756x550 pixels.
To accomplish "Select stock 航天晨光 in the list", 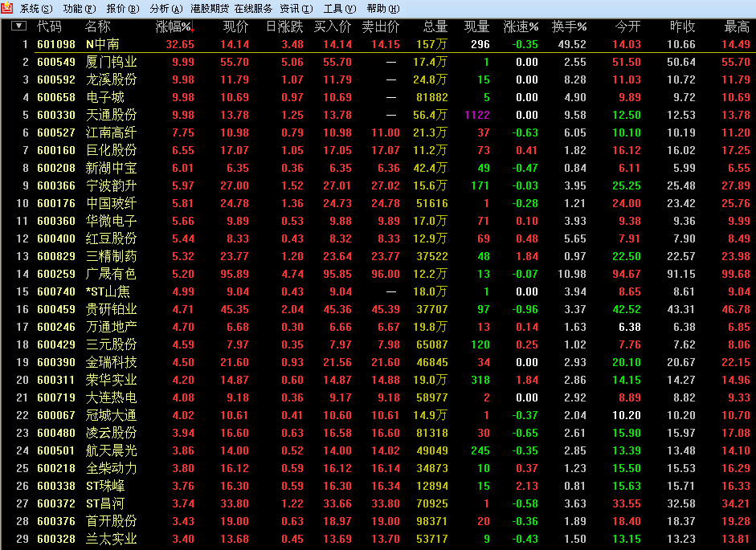I will tap(112, 450).
